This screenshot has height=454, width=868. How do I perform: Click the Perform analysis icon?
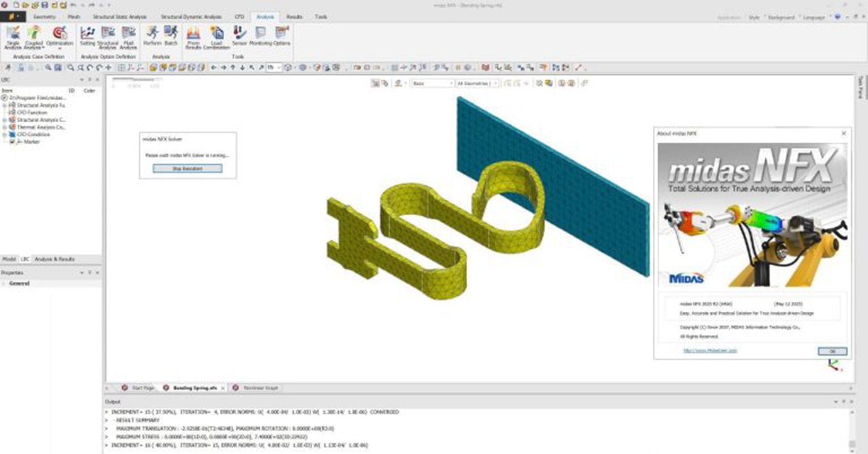[x=153, y=36]
